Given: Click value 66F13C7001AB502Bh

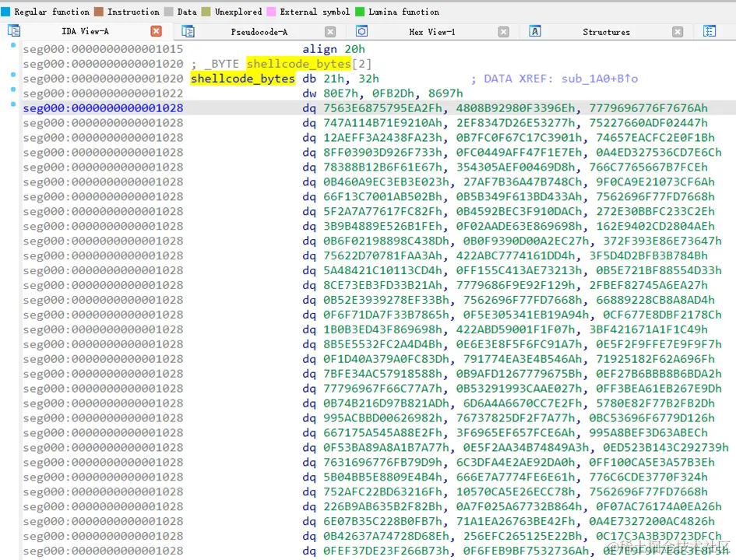Looking at the screenshot, I should 382,197.
